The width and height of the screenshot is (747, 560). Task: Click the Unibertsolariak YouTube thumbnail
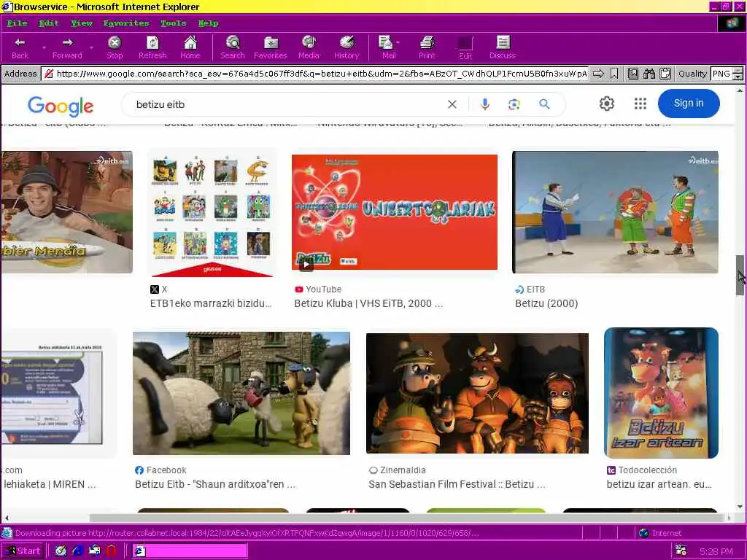(x=395, y=212)
